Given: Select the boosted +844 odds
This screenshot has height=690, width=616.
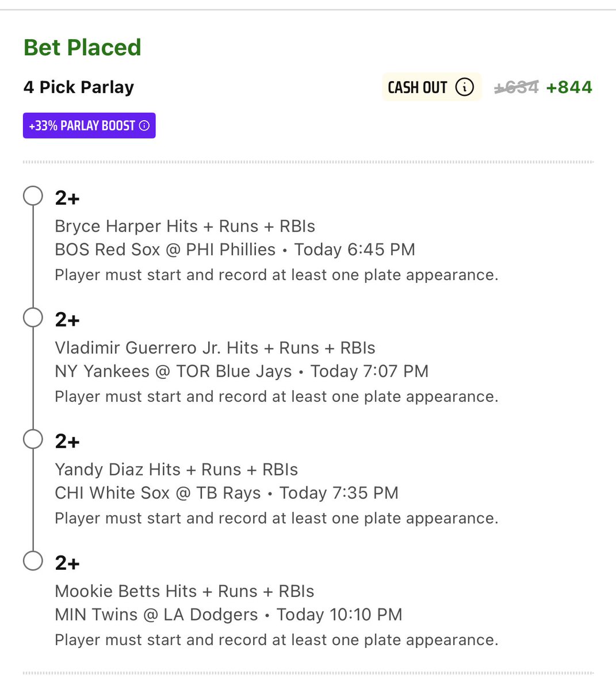Looking at the screenshot, I should [569, 87].
